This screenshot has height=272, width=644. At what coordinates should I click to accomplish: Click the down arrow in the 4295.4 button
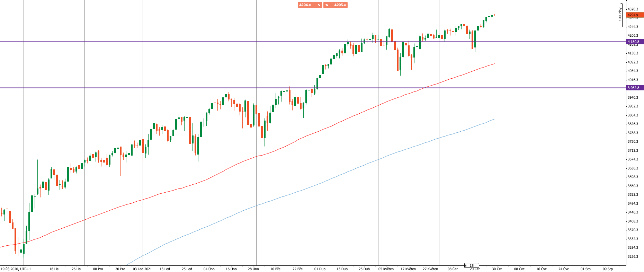click(x=327, y=5)
